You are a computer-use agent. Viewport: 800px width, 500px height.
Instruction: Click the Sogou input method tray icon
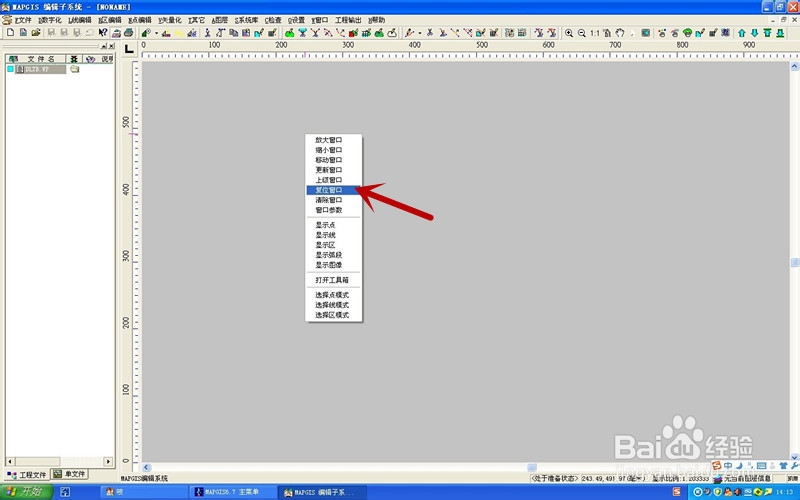(677, 491)
